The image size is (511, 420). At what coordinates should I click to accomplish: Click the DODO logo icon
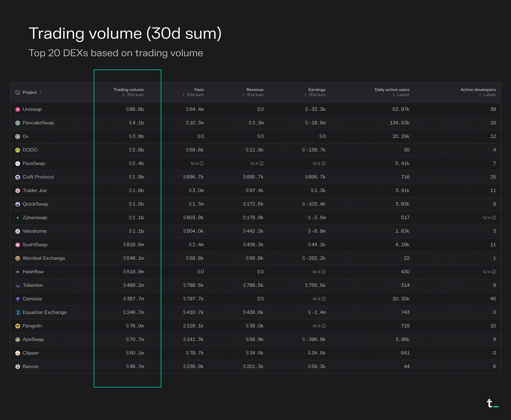click(18, 150)
